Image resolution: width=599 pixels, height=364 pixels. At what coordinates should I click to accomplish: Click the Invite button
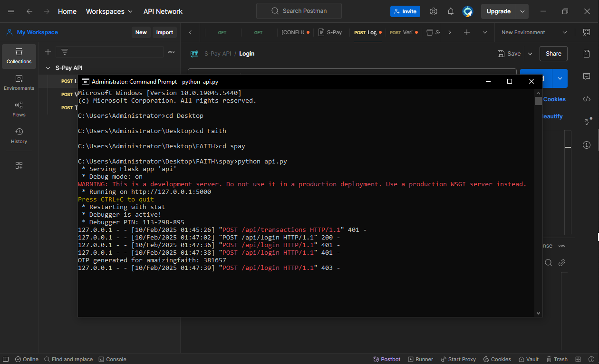click(405, 11)
